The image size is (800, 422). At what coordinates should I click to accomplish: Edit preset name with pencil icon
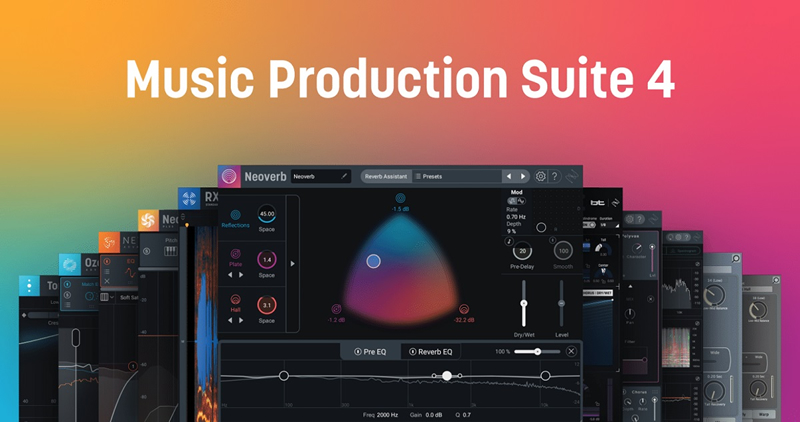[344, 177]
